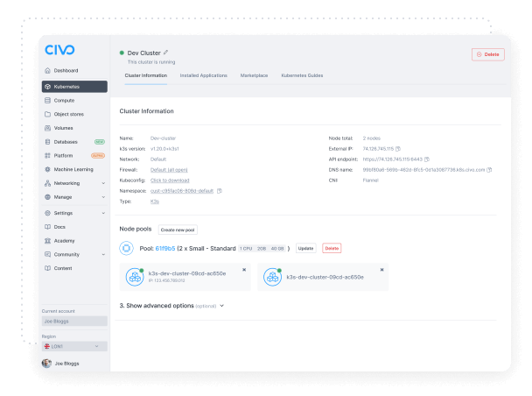
Task: Click the Kubeconfig Click to download link
Action: pyautogui.click(x=169, y=180)
